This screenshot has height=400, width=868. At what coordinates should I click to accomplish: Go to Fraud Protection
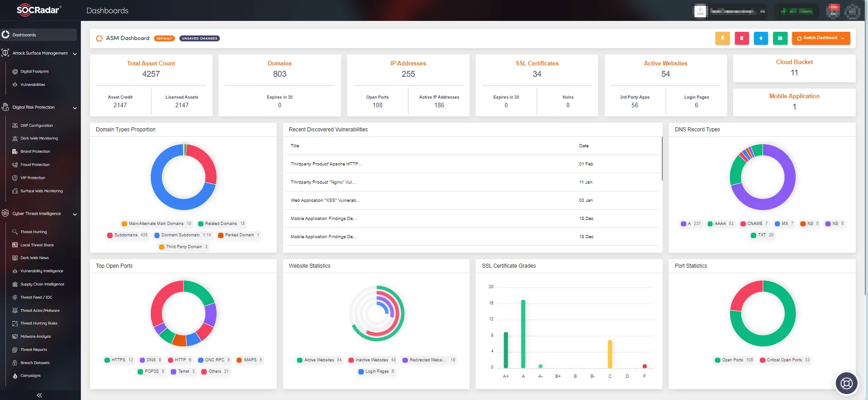pyautogui.click(x=35, y=165)
